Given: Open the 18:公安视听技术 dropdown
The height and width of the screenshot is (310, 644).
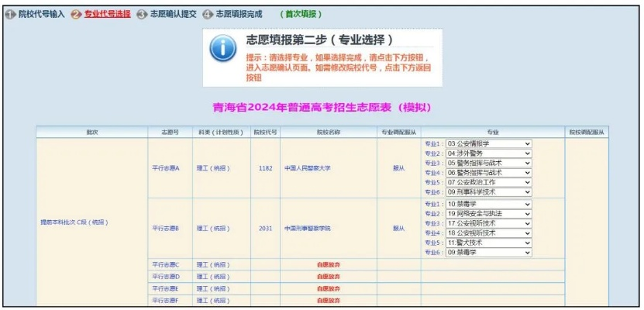Looking at the screenshot, I should tap(489, 232).
